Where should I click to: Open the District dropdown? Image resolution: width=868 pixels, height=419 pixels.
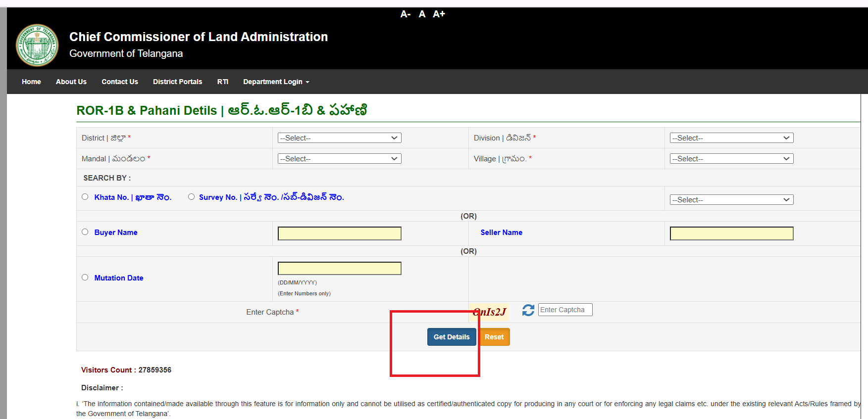click(x=339, y=138)
